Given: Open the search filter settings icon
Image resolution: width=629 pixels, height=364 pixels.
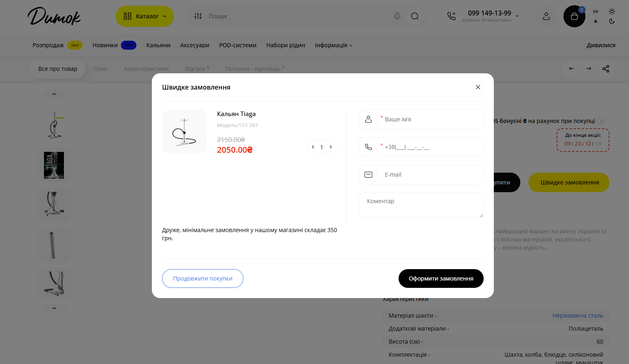Looking at the screenshot, I should [x=198, y=16].
